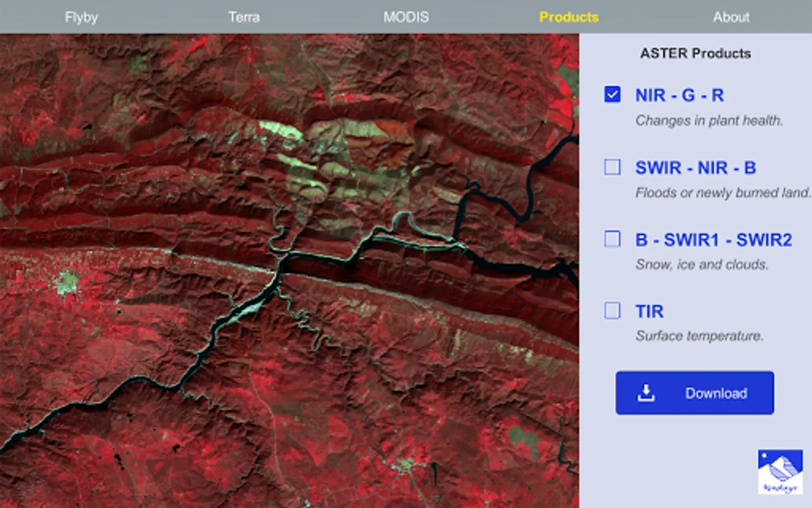Open the MODIS tab
The width and height of the screenshot is (812, 508).
coord(406,17)
